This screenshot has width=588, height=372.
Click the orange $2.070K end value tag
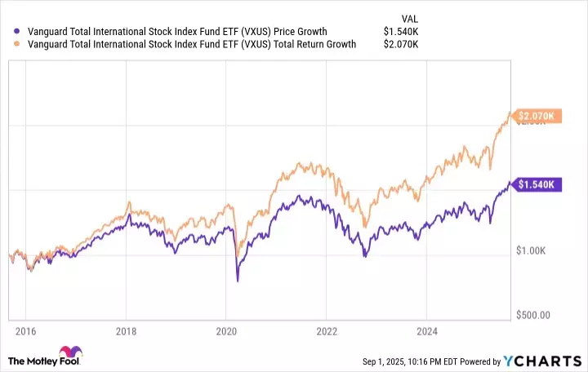535,117
